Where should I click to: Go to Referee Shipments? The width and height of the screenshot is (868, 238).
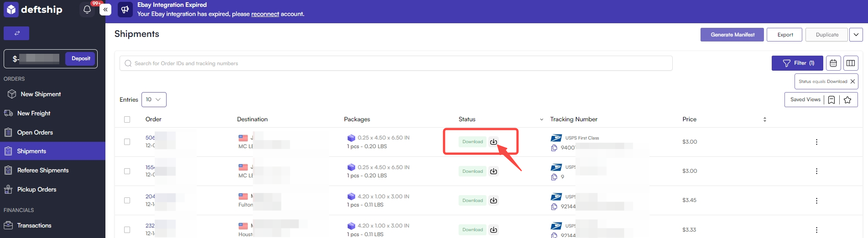tap(43, 170)
